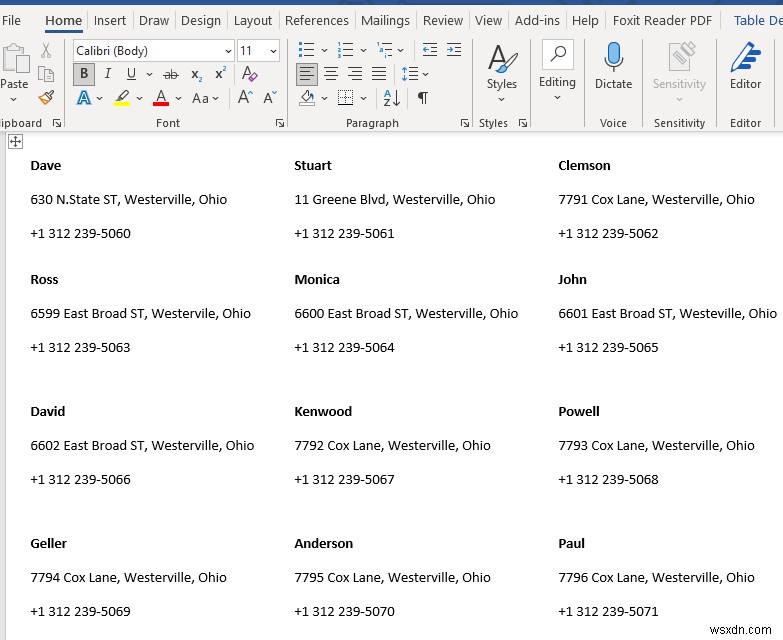Toggle Bold formatting
The image size is (783, 640).
84,74
